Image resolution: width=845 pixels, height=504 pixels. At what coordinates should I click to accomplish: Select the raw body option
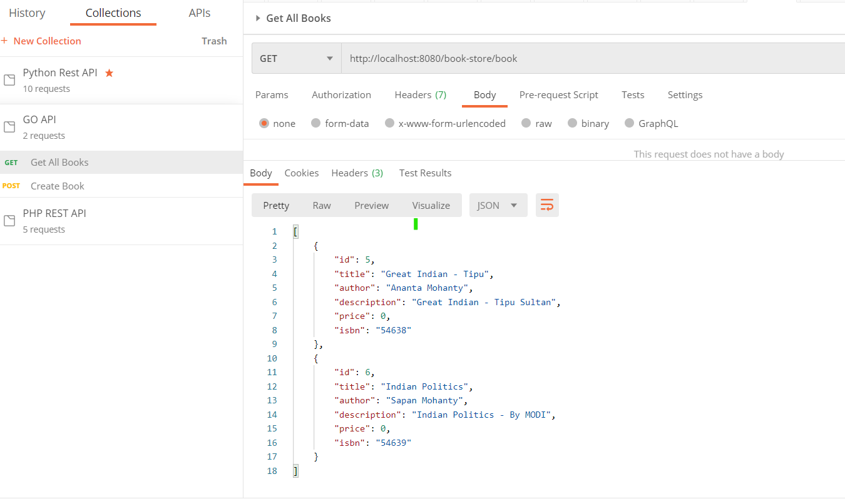tap(526, 123)
